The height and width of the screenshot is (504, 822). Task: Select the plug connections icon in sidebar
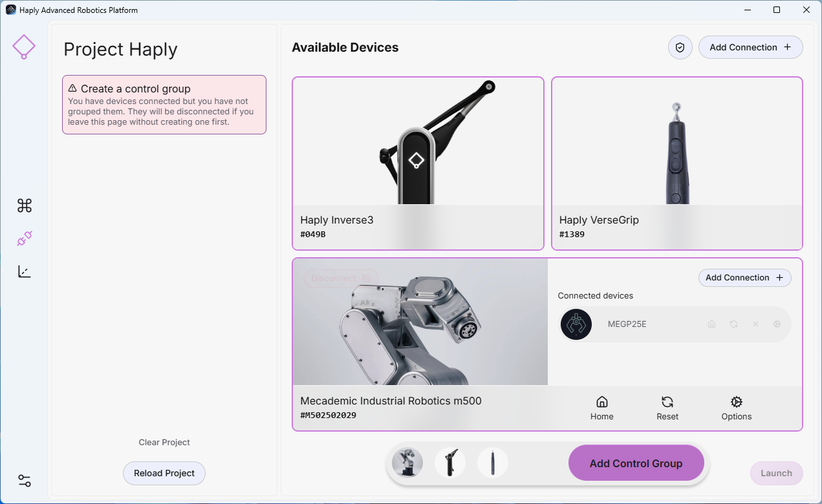click(x=25, y=239)
